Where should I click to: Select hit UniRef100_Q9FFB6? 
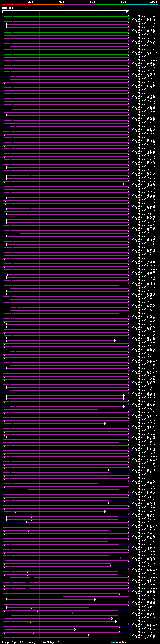(143, 24)
